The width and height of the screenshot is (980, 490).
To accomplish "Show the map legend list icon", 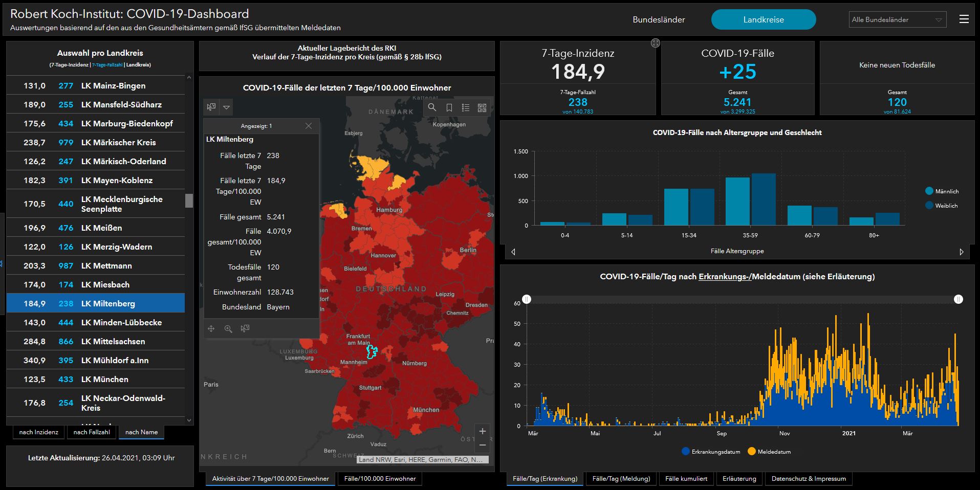I will click(x=465, y=107).
